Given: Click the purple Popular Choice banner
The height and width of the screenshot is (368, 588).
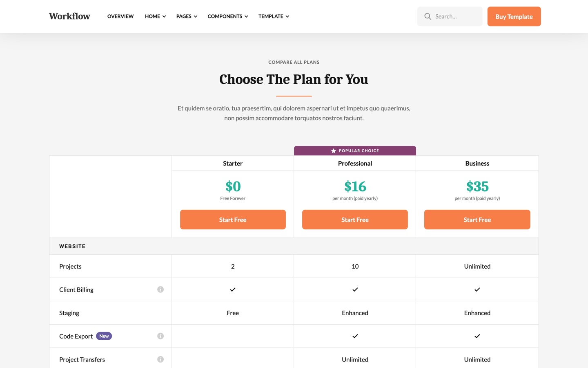Looking at the screenshot, I should click(355, 150).
